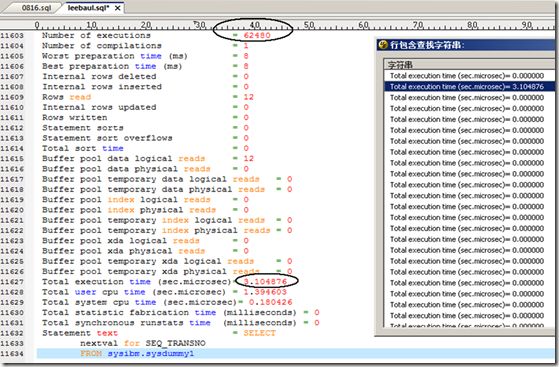The image size is (559, 367).
Task: Click the 'Number of compilations' line
Action: pos(102,46)
